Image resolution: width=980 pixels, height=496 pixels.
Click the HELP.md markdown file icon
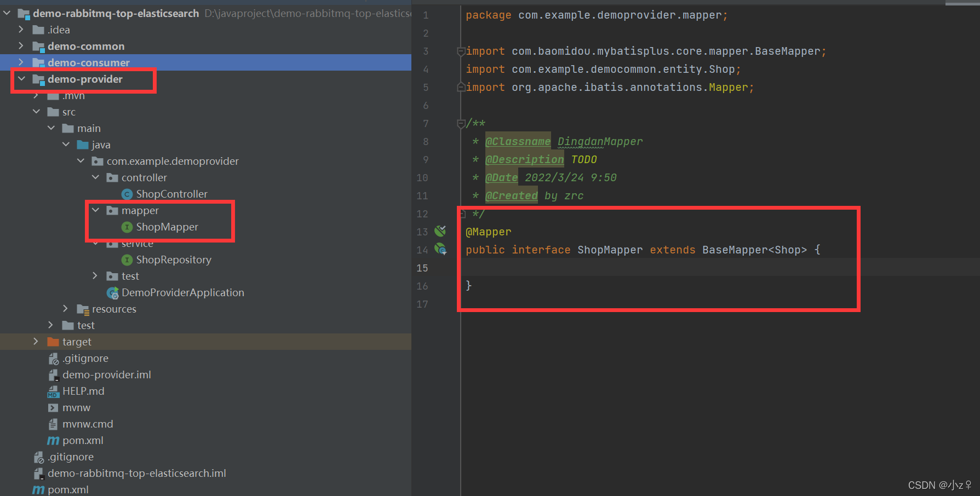click(x=53, y=391)
